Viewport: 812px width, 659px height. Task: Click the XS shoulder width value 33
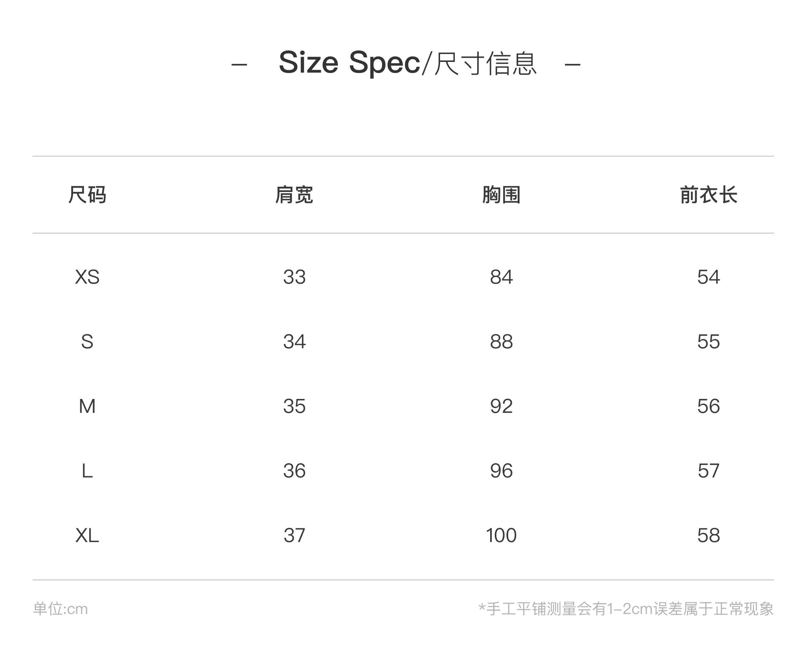tap(294, 277)
